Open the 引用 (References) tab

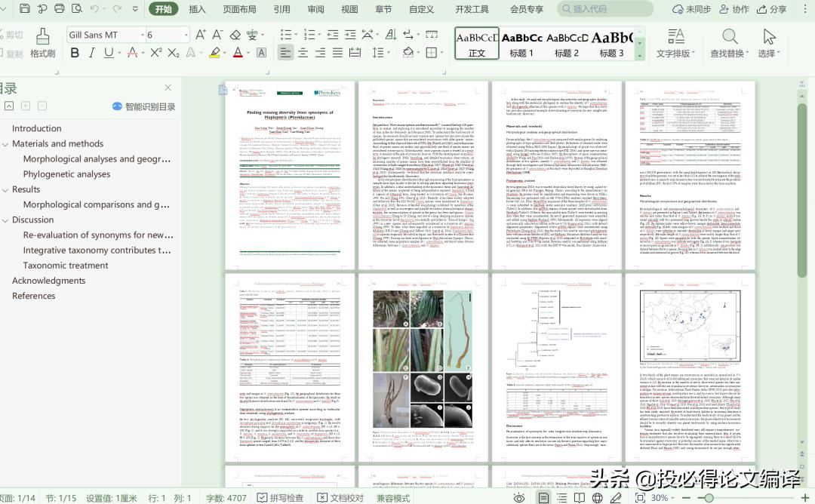[x=281, y=9]
